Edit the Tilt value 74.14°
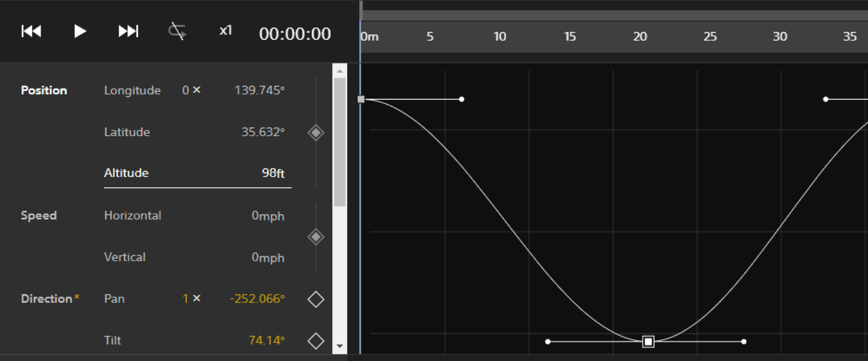 click(x=267, y=340)
